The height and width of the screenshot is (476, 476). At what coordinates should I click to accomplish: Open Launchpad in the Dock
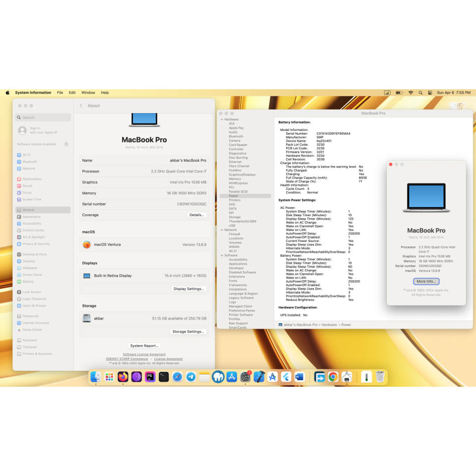click(109, 377)
